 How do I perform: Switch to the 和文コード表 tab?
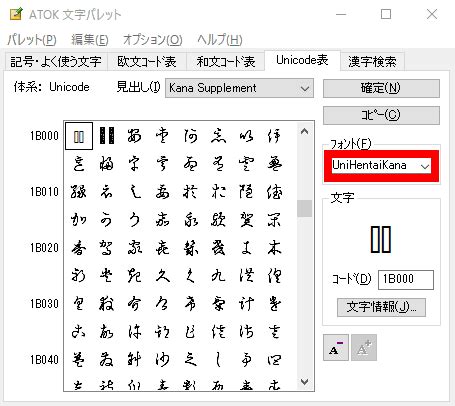(226, 61)
